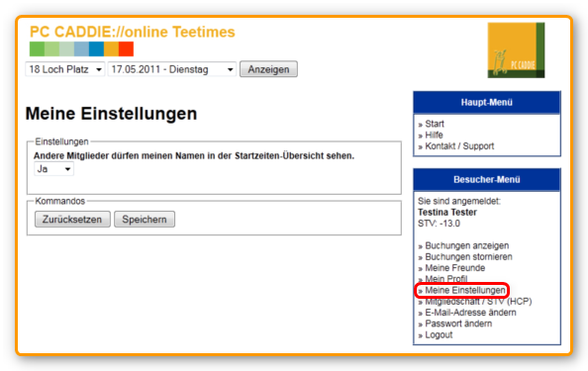Click the green color block under title
This screenshot has width=588, height=371.
[x=38, y=49]
